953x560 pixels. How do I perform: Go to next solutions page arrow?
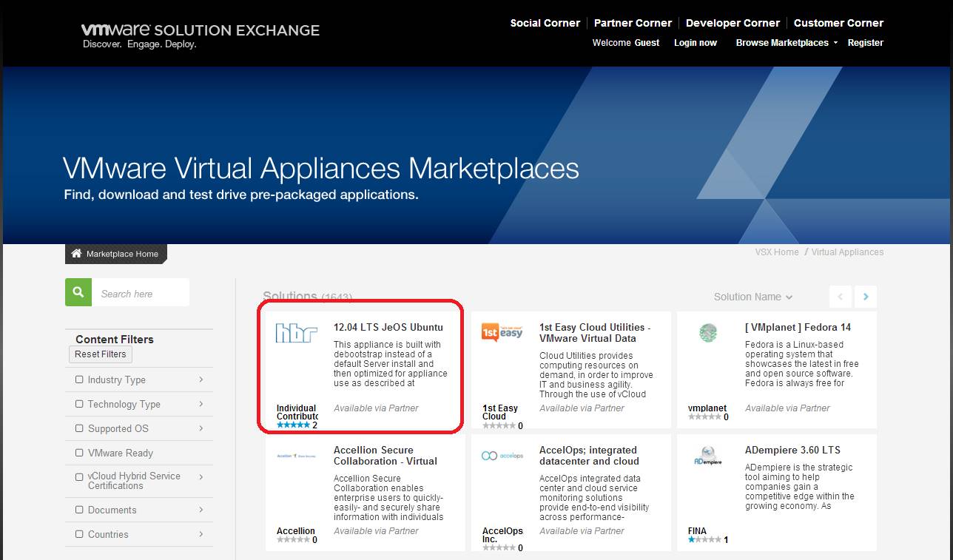point(865,297)
